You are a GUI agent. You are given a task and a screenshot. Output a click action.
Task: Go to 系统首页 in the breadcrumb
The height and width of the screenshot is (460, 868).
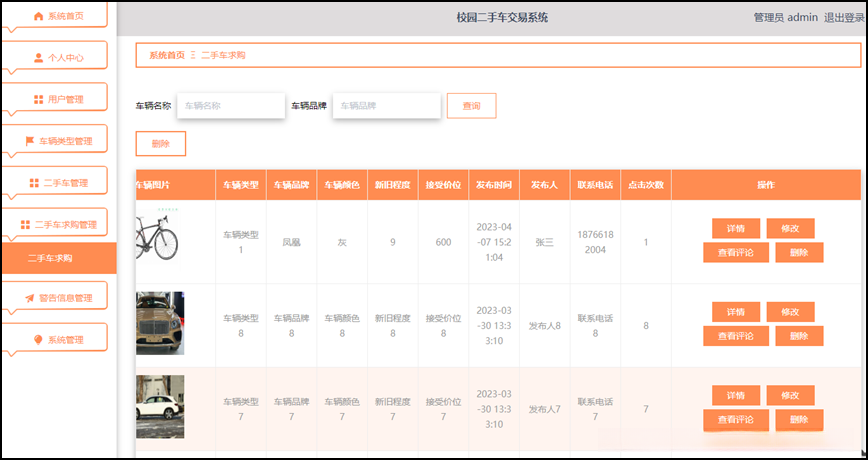click(167, 55)
